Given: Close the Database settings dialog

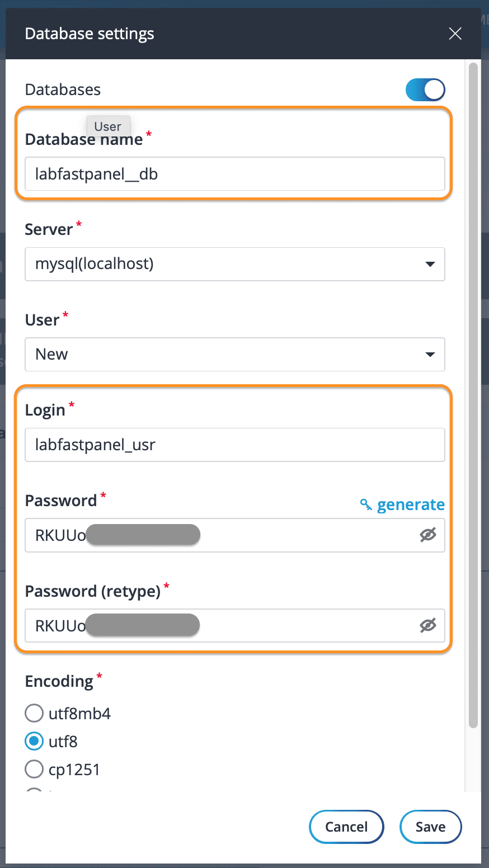Looking at the screenshot, I should pos(455,34).
